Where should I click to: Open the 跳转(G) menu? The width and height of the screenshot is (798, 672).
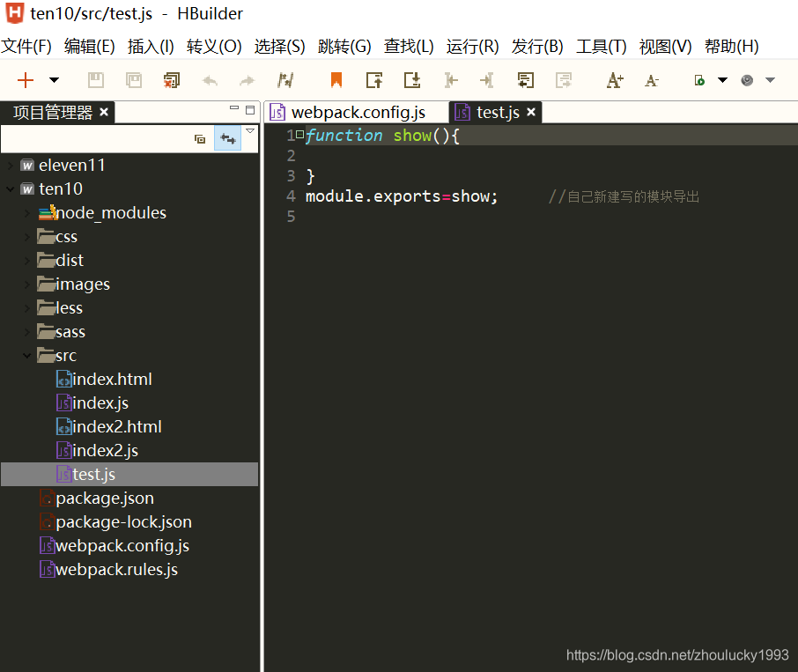344,47
